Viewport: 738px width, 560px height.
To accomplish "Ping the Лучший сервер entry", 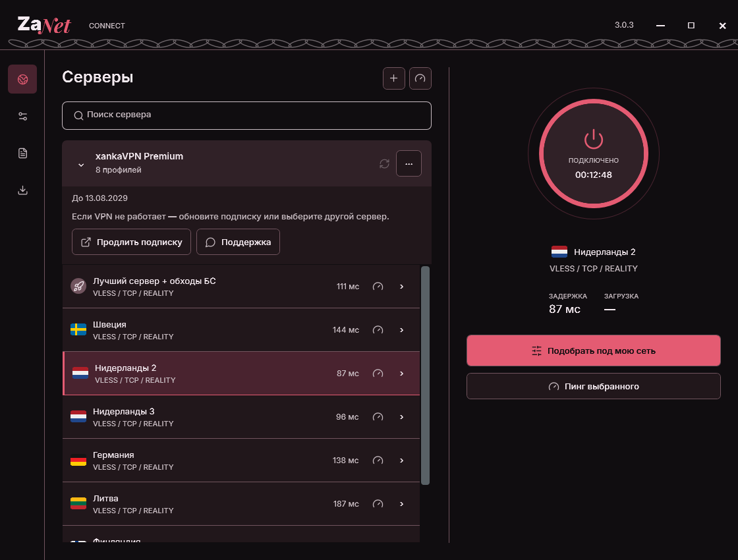I will pos(378,287).
